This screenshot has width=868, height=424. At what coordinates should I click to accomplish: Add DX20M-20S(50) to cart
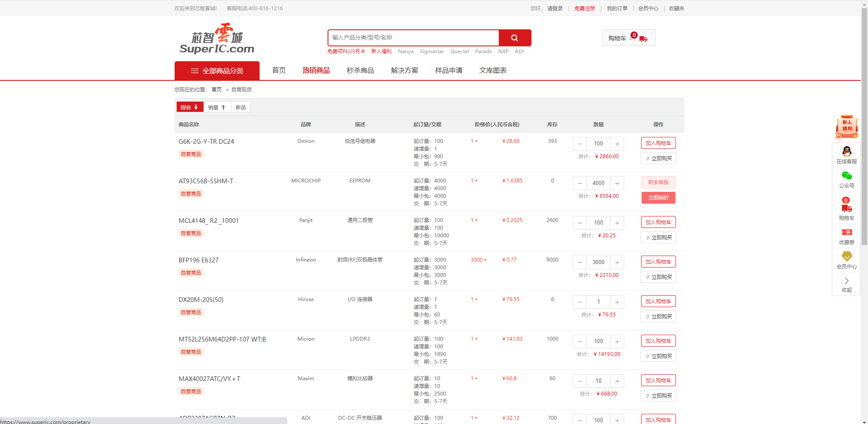[658, 302]
